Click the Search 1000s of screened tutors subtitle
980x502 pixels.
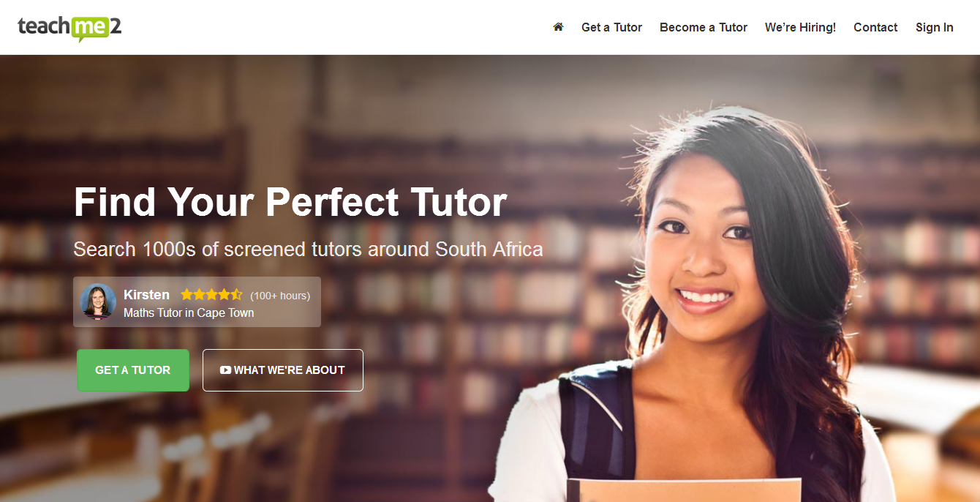point(308,250)
